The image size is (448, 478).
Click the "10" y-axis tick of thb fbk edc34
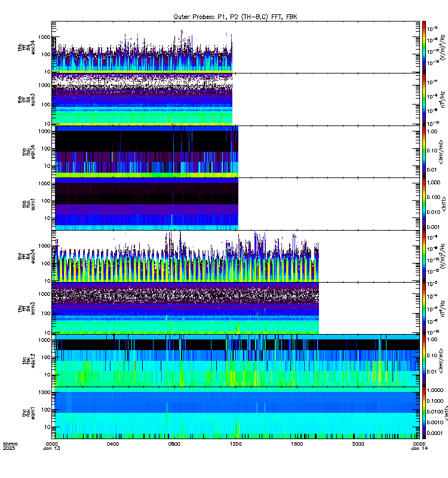[47, 166]
